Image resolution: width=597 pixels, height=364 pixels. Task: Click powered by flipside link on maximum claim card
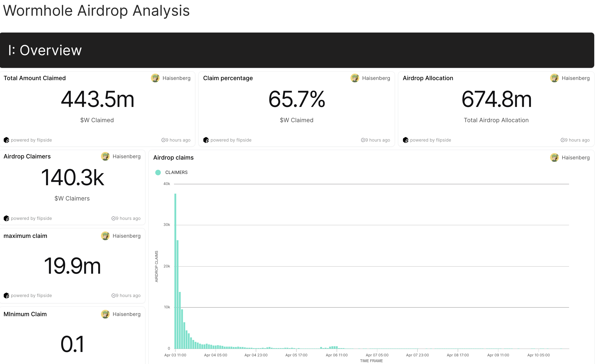click(x=31, y=295)
